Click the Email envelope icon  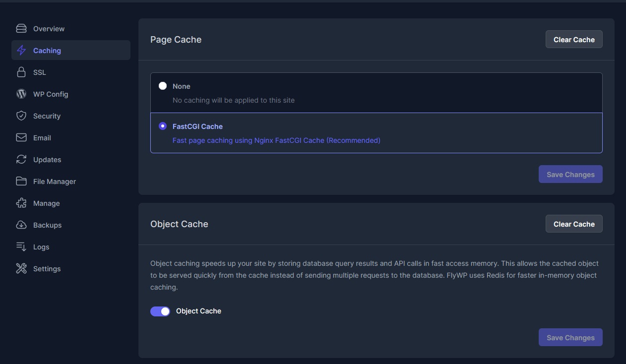click(21, 138)
